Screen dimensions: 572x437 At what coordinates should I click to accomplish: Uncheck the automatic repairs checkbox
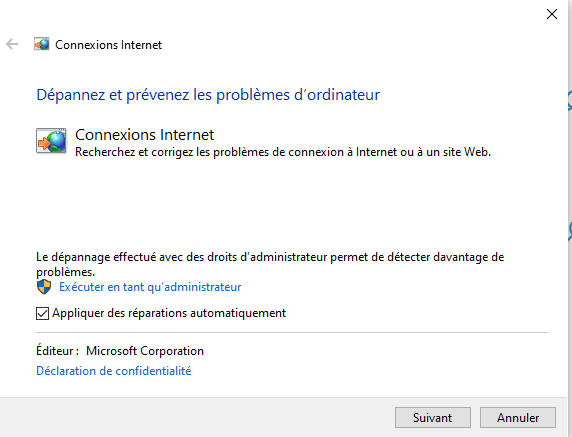click(42, 313)
